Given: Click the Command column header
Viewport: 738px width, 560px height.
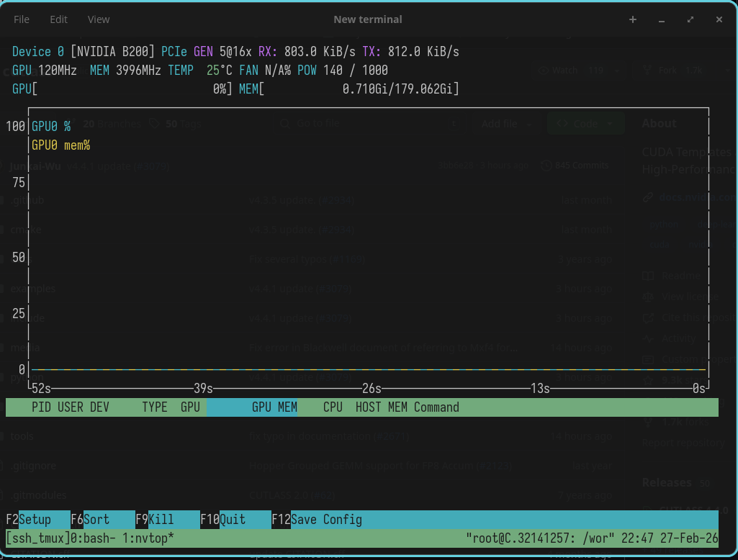Looking at the screenshot, I should tap(436, 407).
